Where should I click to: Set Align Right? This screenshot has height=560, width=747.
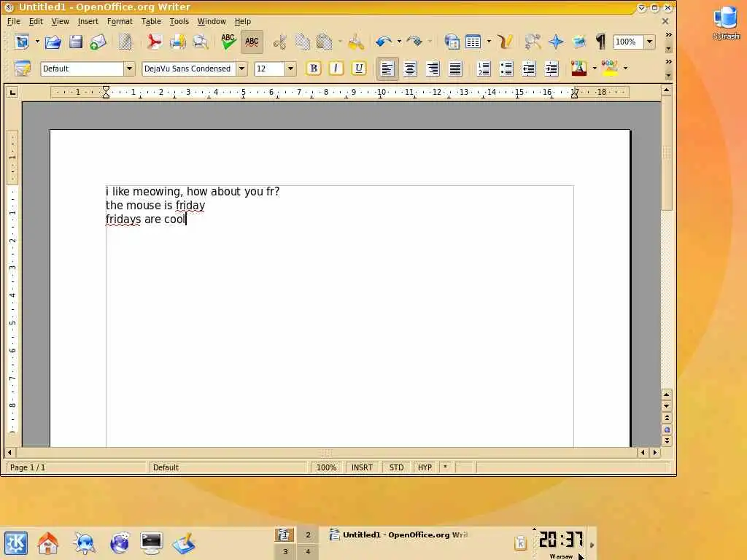point(433,69)
